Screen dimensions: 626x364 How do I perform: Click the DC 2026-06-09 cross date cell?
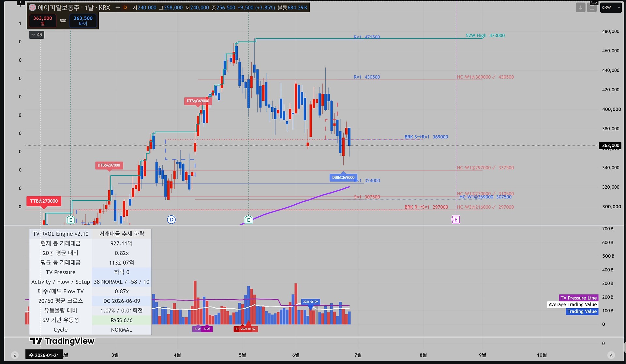pos(122,301)
